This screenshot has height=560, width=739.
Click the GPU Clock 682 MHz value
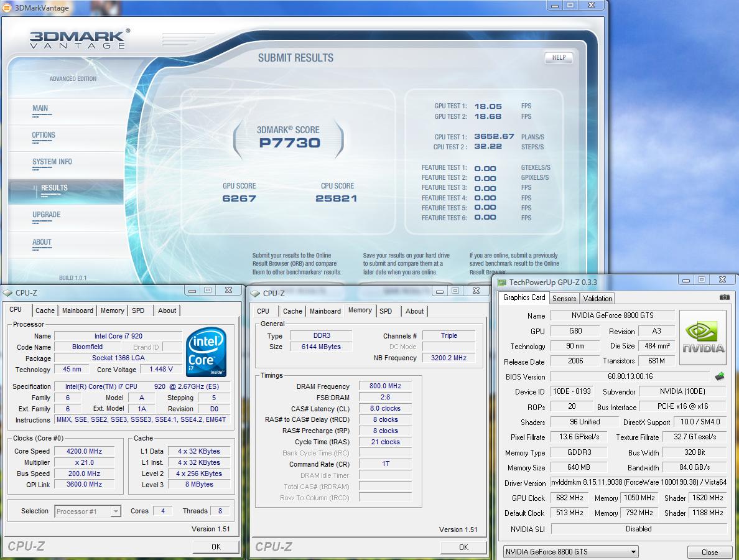pyautogui.click(x=569, y=498)
